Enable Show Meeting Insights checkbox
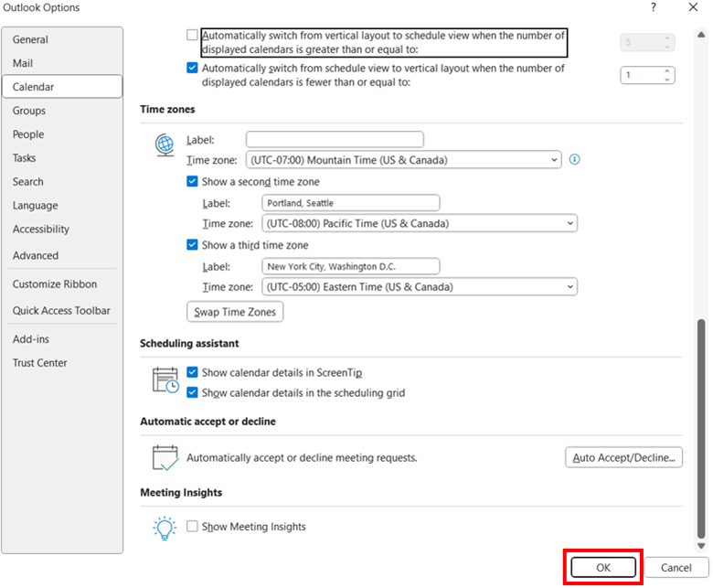The height and width of the screenshot is (588, 713). tap(192, 526)
